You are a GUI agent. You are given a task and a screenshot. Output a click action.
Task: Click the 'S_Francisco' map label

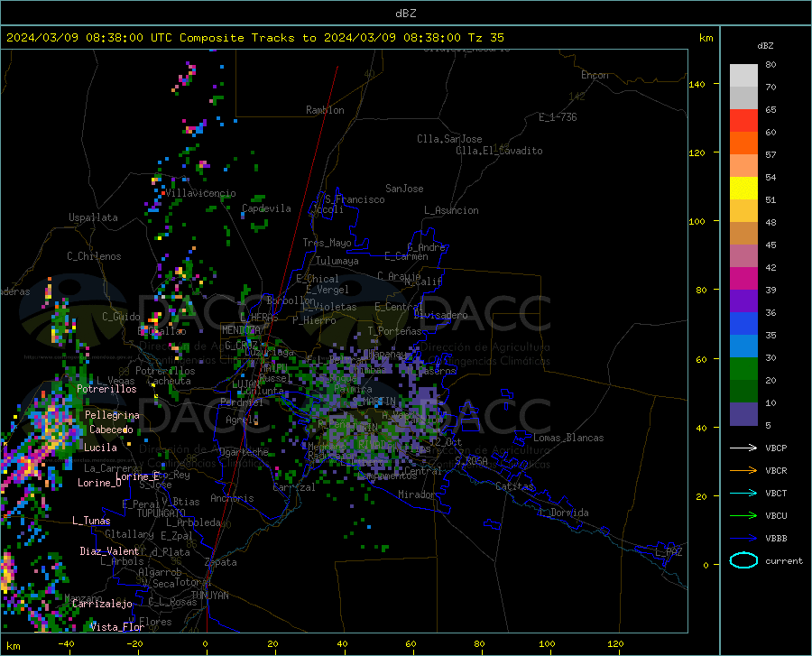tap(355, 199)
